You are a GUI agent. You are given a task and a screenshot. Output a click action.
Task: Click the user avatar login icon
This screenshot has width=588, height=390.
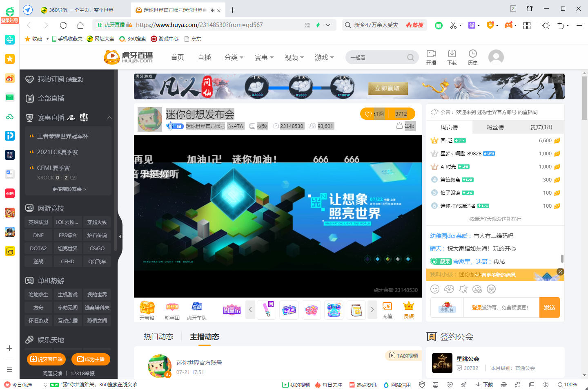tap(496, 57)
